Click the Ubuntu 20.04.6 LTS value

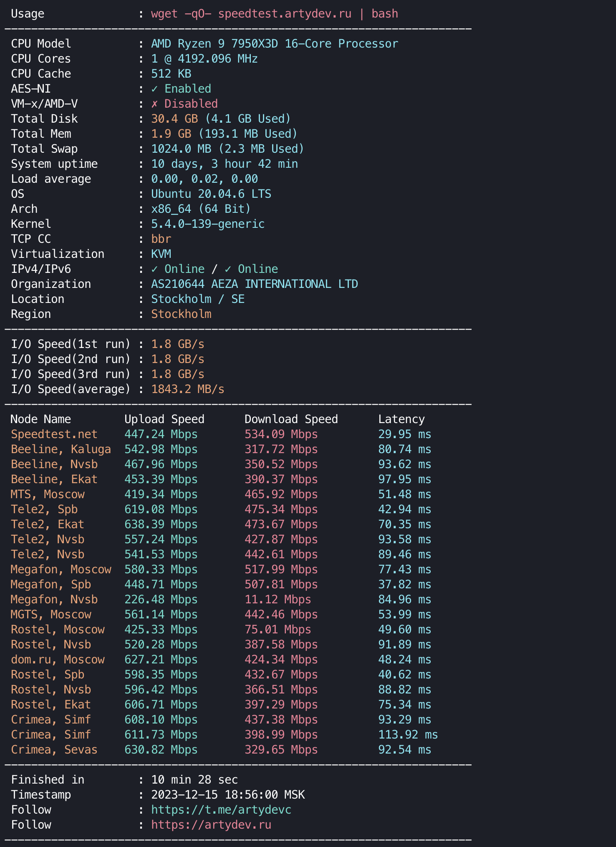coord(211,194)
